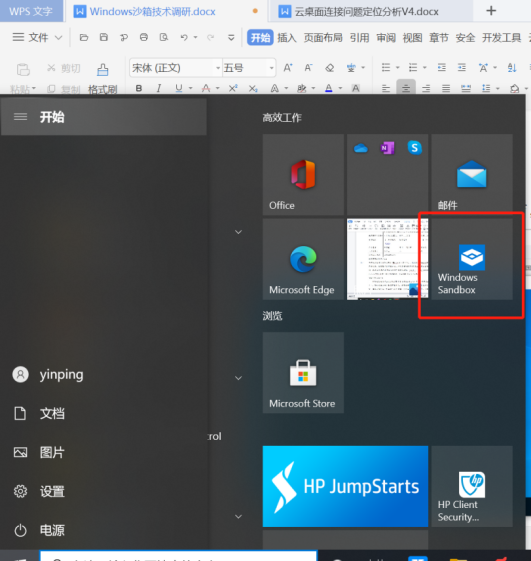Apply the text highlight color

302,88
